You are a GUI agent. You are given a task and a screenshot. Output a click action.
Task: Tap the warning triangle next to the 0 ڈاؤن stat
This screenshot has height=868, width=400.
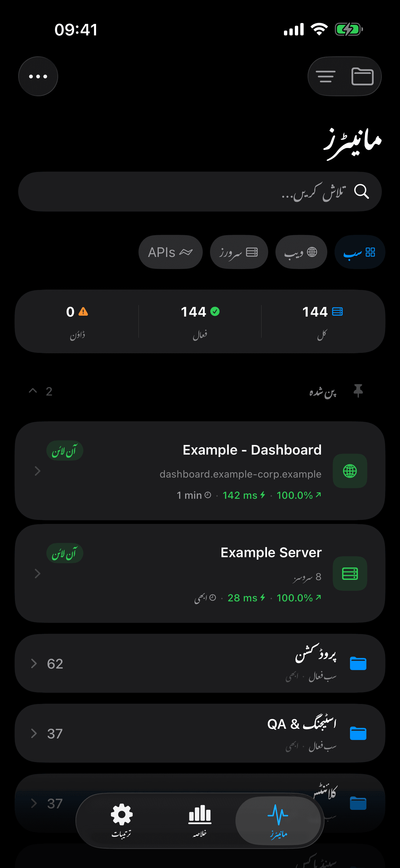point(83,312)
